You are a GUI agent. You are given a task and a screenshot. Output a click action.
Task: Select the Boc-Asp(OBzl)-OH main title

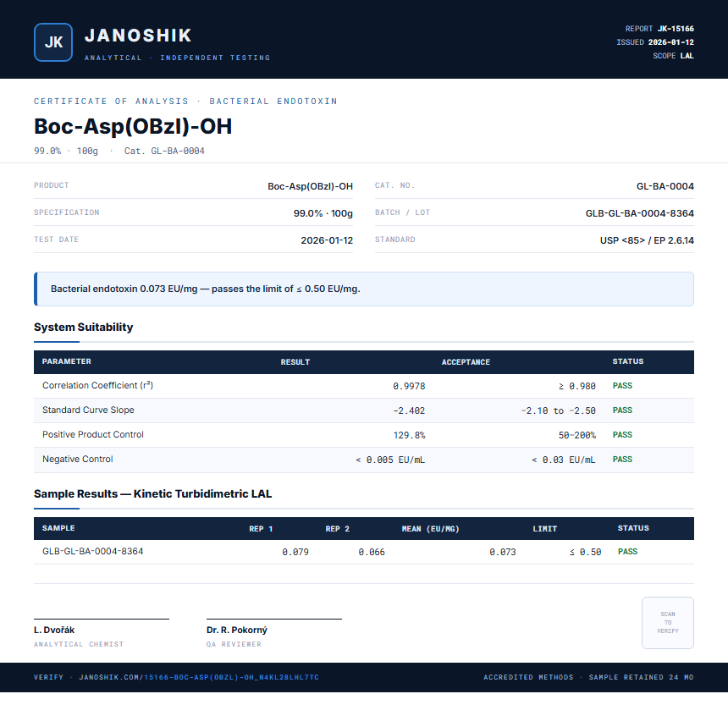coord(133,126)
